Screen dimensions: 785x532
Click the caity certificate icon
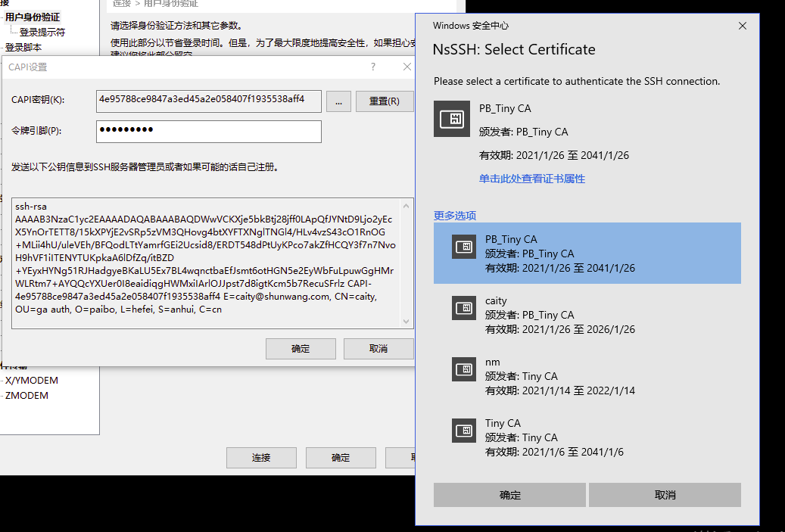click(463, 308)
